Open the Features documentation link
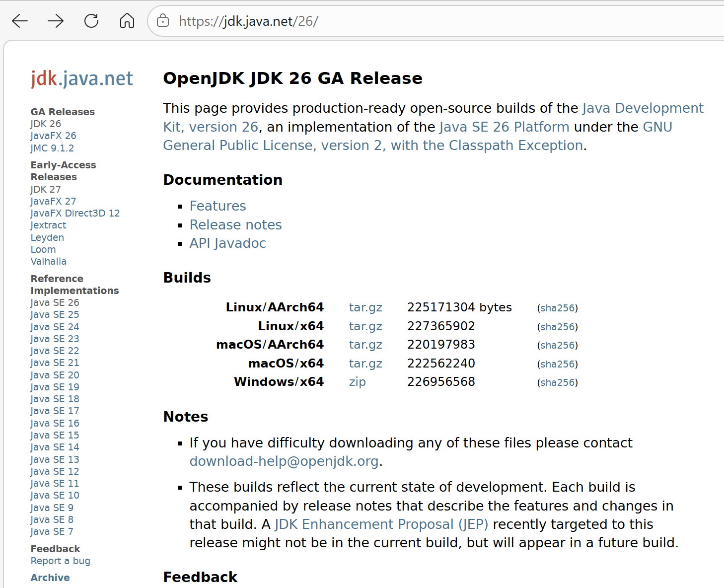724x588 pixels. pyautogui.click(x=218, y=206)
